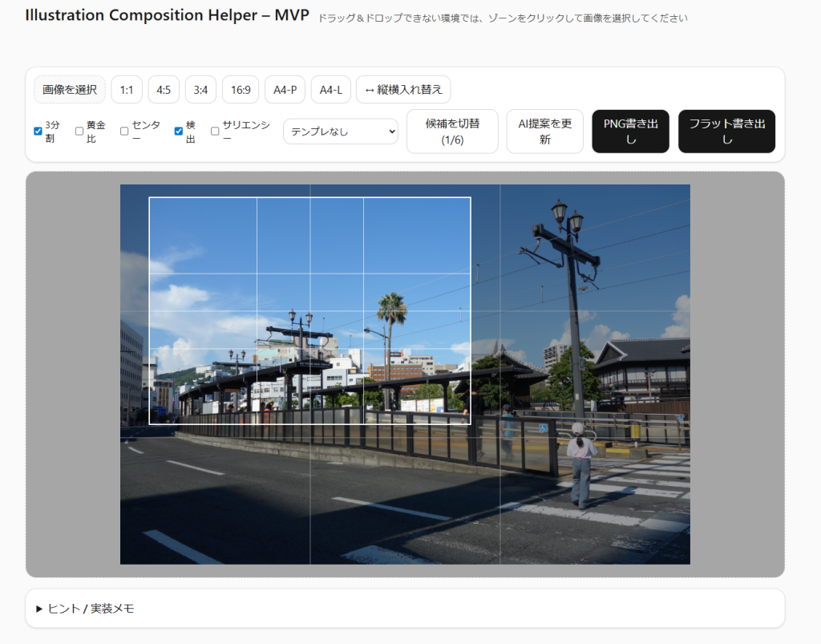
Task: Enable the 黄金比 golden ratio checkbox
Action: pos(79,132)
